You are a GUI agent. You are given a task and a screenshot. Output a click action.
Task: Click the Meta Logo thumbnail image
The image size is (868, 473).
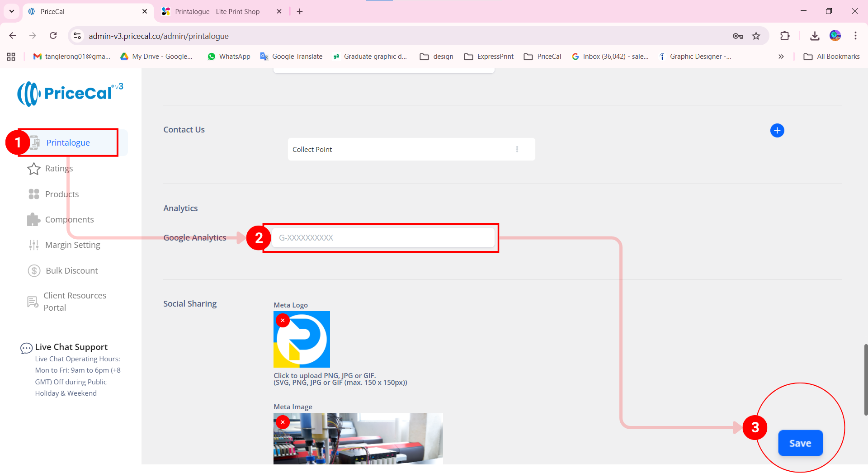point(302,340)
